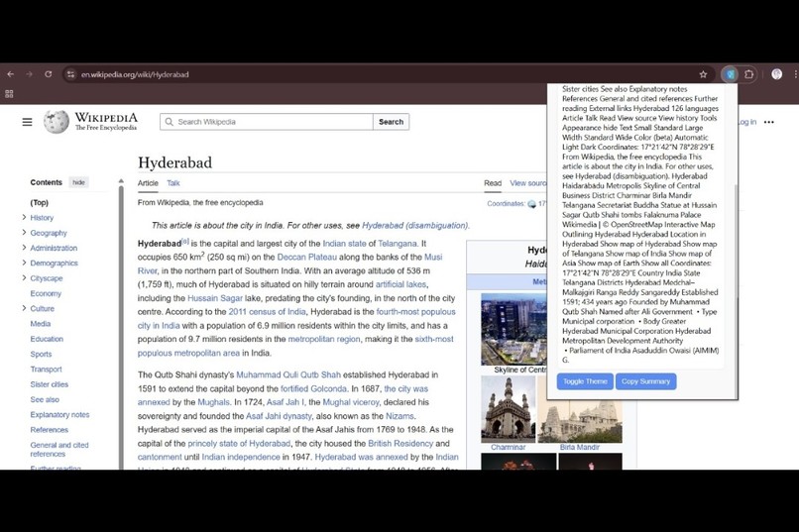Open Sister cities in contents list

[x=49, y=384]
